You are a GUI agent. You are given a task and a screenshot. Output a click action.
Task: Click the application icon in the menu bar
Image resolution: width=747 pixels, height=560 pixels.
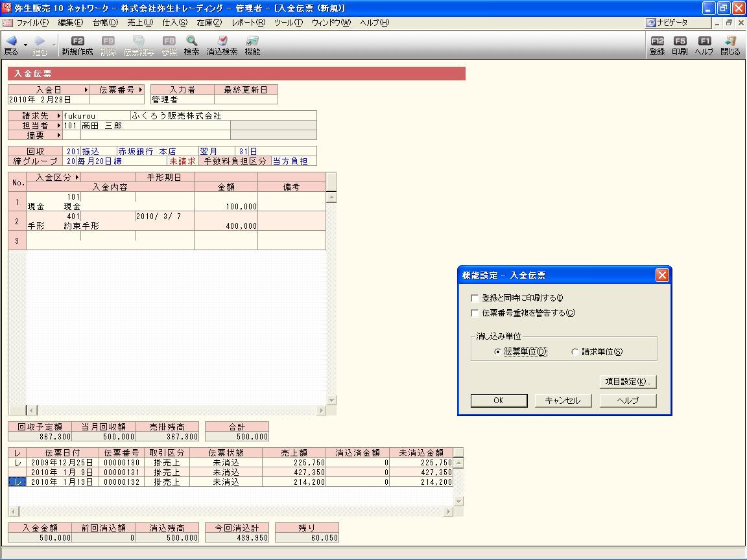pos(7,23)
